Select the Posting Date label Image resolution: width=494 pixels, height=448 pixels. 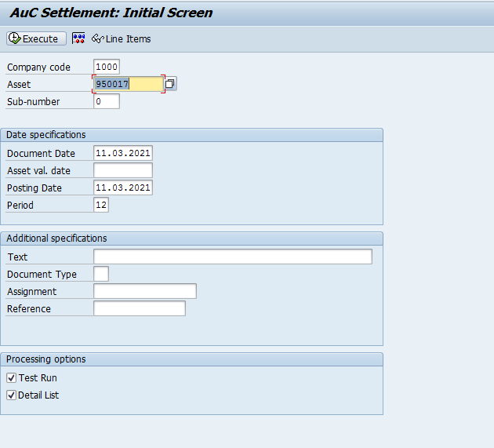click(x=34, y=188)
